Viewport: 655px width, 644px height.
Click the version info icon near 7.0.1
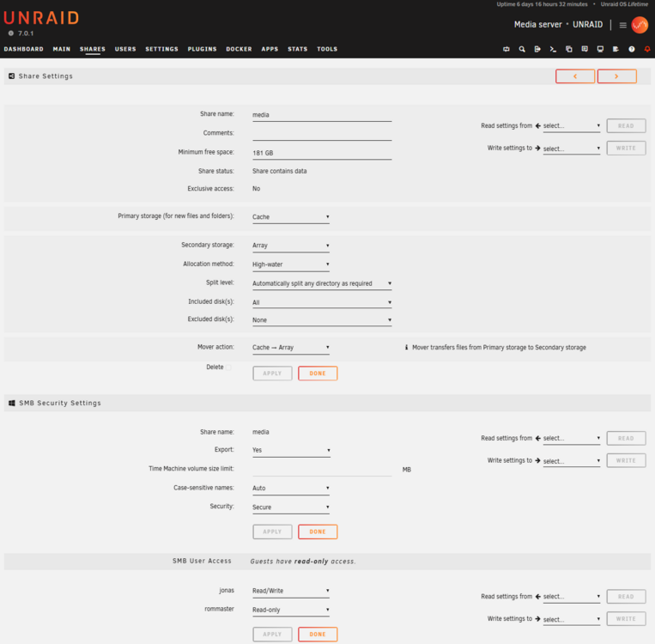click(x=11, y=33)
